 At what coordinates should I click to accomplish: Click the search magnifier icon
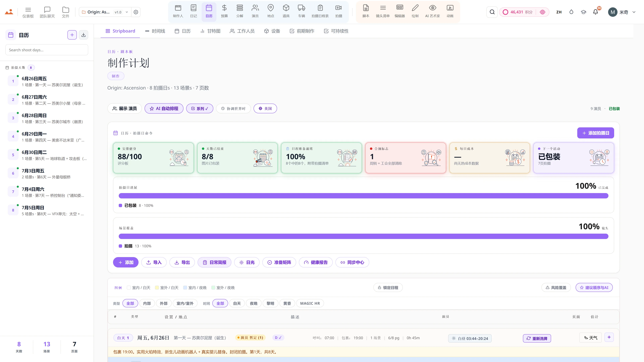pos(492,12)
